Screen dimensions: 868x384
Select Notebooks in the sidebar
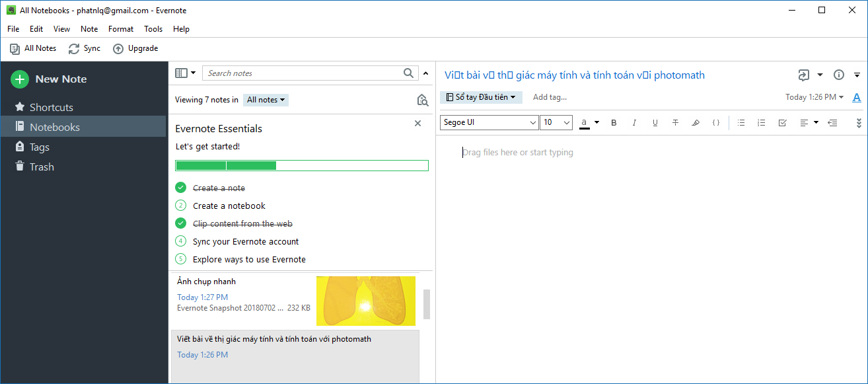click(84, 127)
